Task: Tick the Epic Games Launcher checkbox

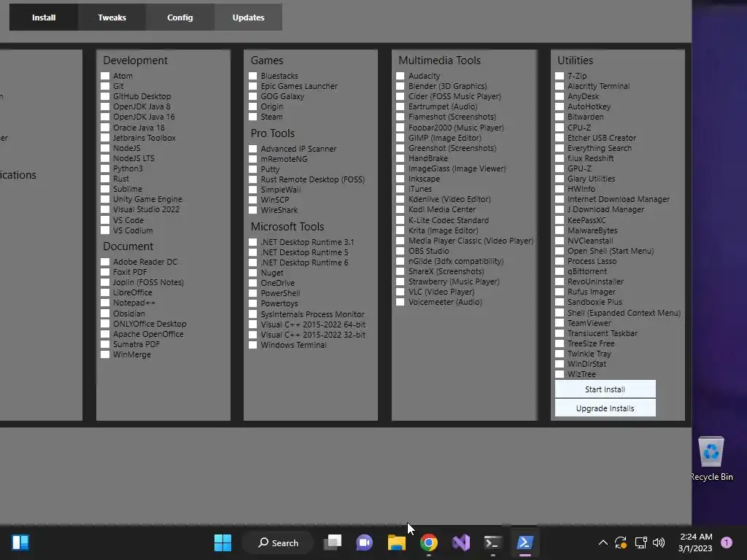Action: pos(253,86)
